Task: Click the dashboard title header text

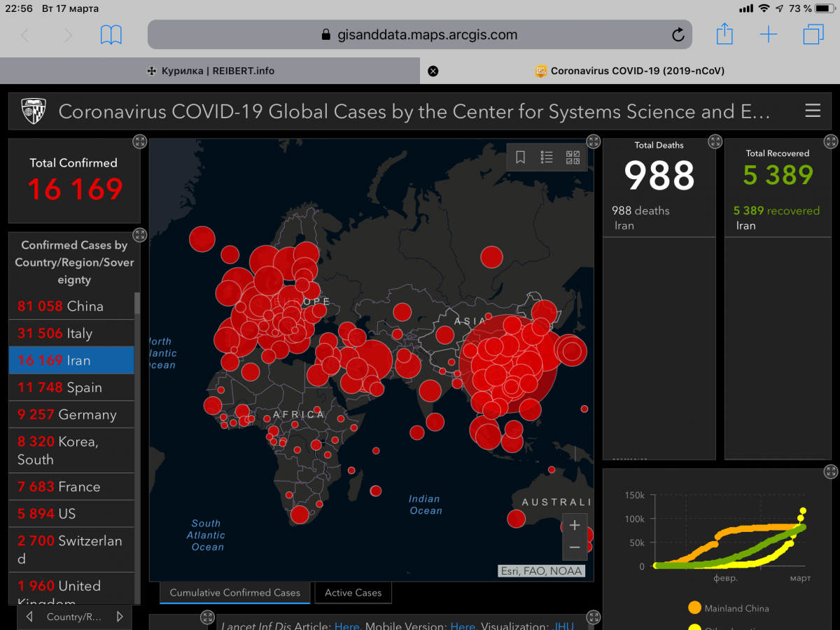Action: coord(414,112)
